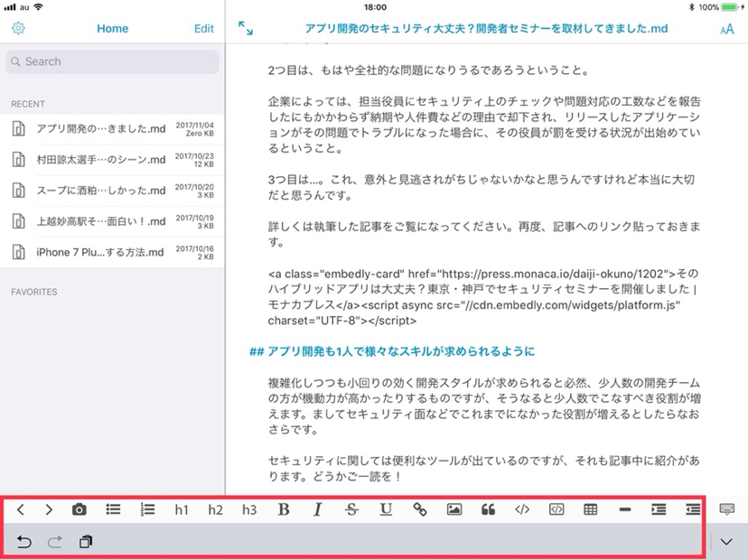The image size is (748, 560).
Task: Undo the last edit
Action: coord(23,542)
